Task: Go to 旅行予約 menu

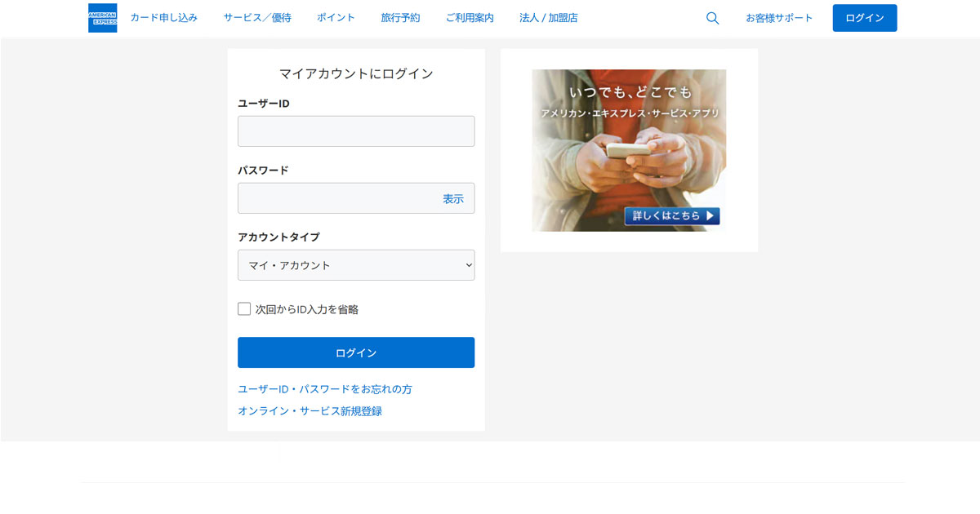Action: click(400, 18)
